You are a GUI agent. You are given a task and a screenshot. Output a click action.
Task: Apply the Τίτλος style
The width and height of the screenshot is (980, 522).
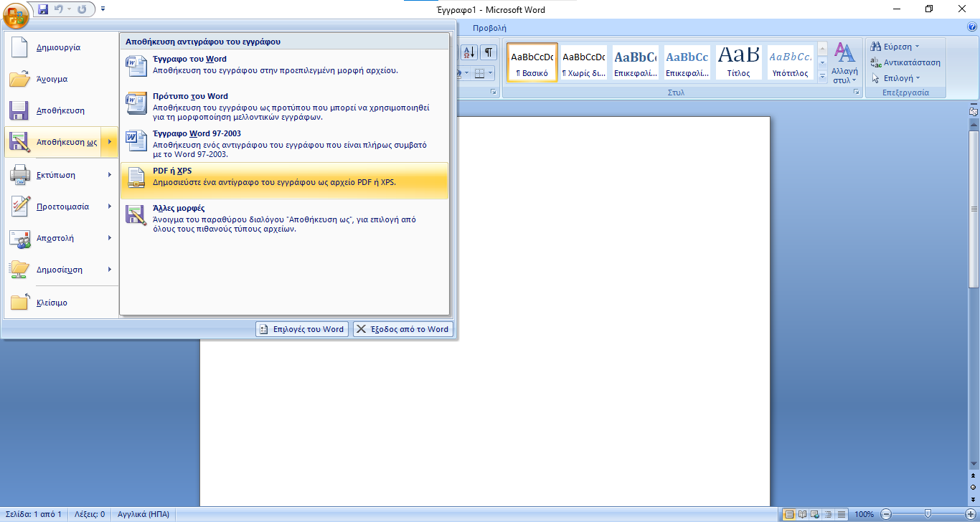[738, 62]
